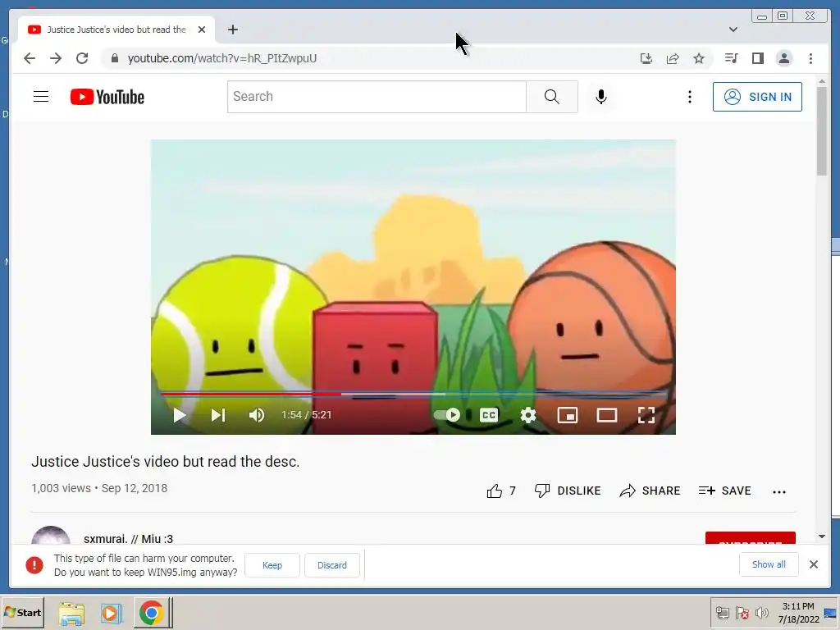Click the 1:54 / 5:21 time display
Screen dimensions: 840x630
tap(307, 415)
